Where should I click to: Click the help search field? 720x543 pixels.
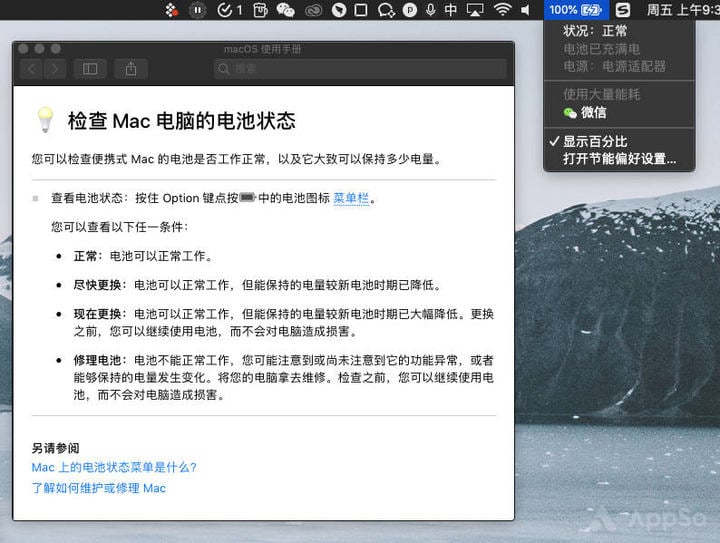(x=360, y=69)
